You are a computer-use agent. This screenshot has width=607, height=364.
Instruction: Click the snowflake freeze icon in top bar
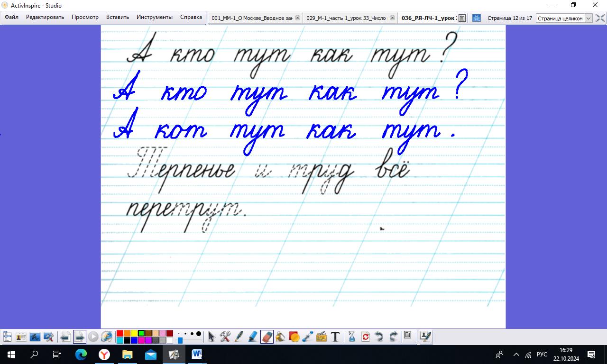(x=477, y=18)
